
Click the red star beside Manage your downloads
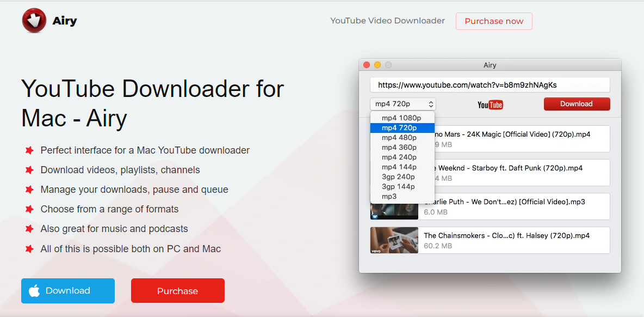pos(29,190)
